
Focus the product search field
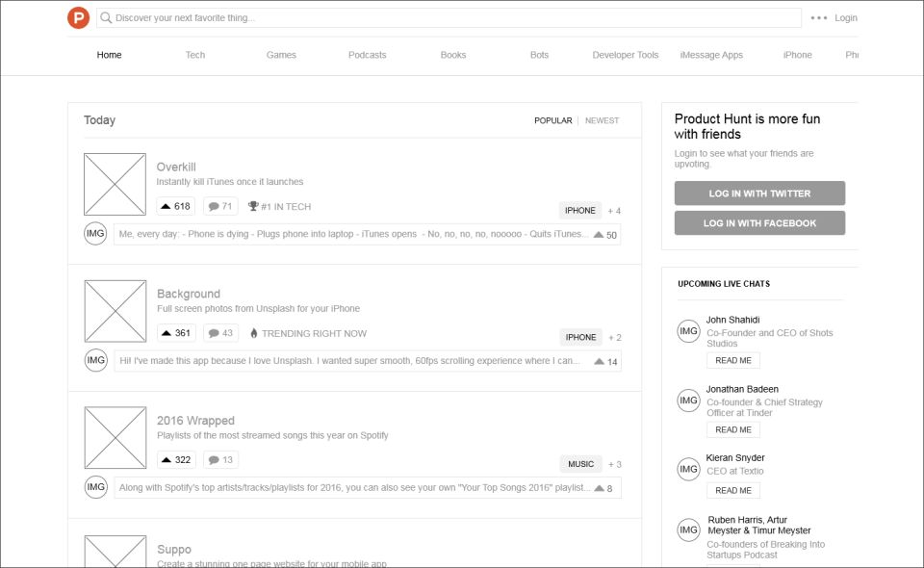(452, 18)
